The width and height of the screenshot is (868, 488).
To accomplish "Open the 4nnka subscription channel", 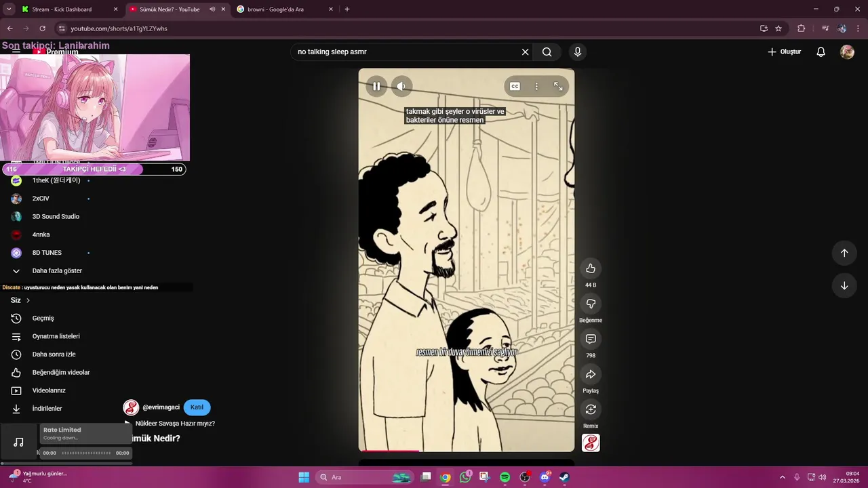I will tap(41, 235).
